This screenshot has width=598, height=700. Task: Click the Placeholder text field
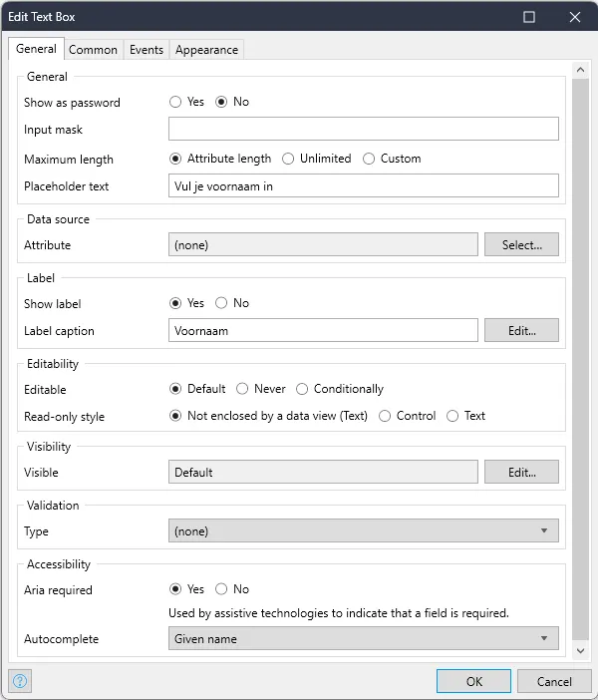[363, 185]
